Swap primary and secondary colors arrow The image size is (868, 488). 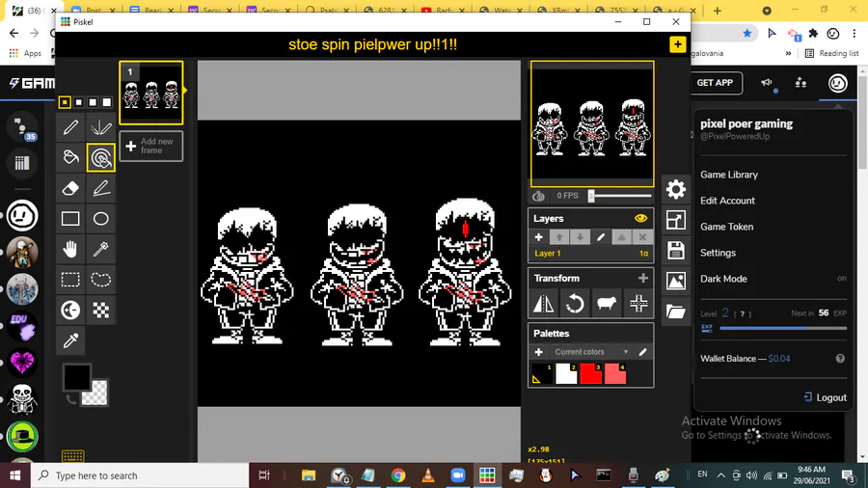tap(70, 399)
